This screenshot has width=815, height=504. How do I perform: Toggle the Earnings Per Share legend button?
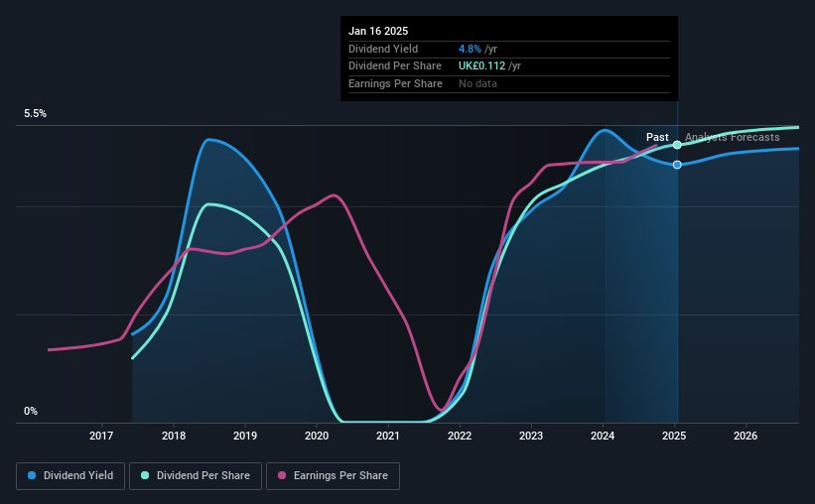pos(333,476)
